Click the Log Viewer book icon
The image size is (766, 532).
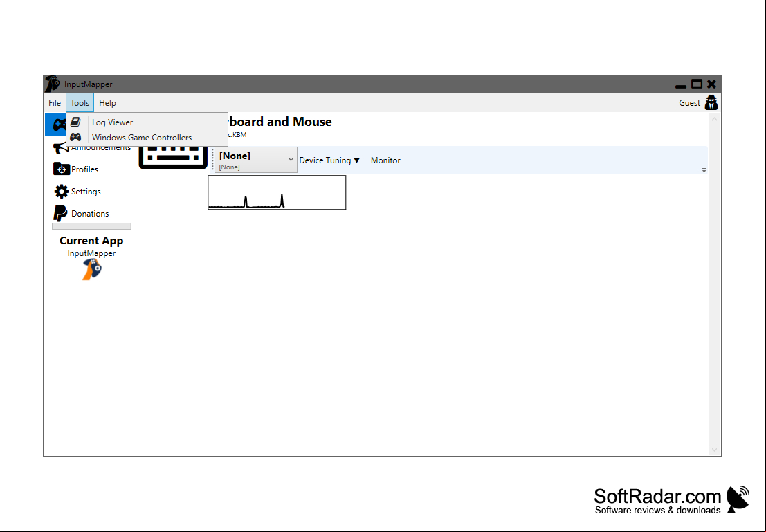point(75,122)
